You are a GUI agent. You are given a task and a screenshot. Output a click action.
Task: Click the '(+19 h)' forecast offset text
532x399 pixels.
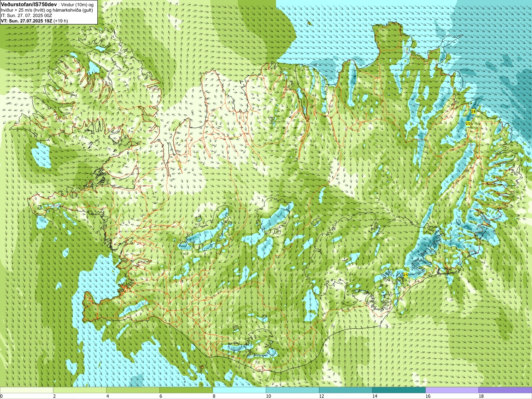[61, 21]
